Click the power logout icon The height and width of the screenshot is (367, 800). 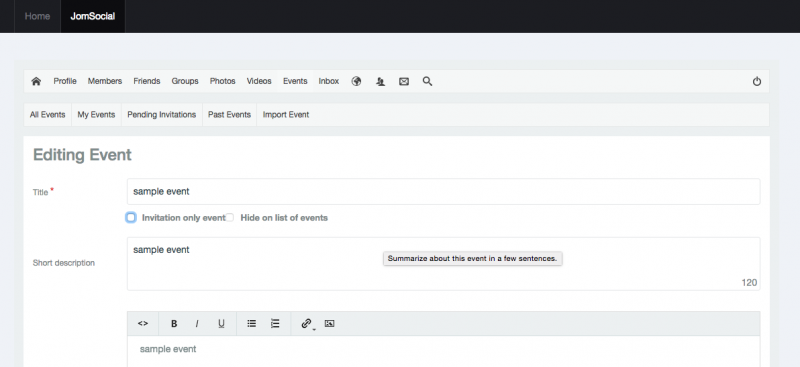pyautogui.click(x=757, y=81)
